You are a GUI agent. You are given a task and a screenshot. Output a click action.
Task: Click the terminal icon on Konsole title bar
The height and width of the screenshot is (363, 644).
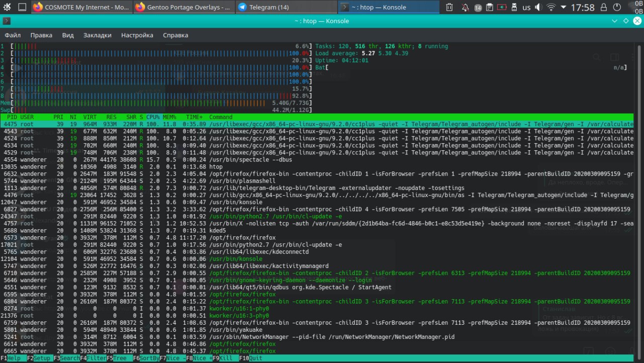pos(6,21)
